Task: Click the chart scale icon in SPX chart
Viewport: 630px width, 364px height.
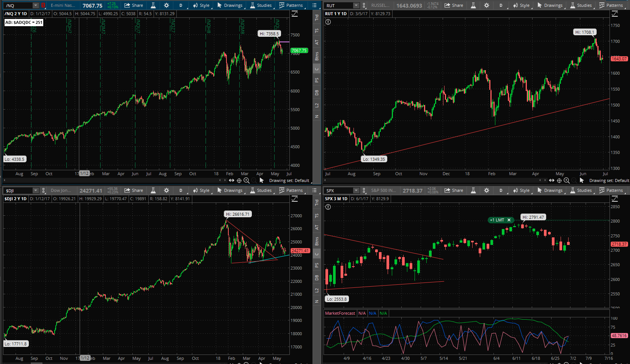Action: coord(615,199)
